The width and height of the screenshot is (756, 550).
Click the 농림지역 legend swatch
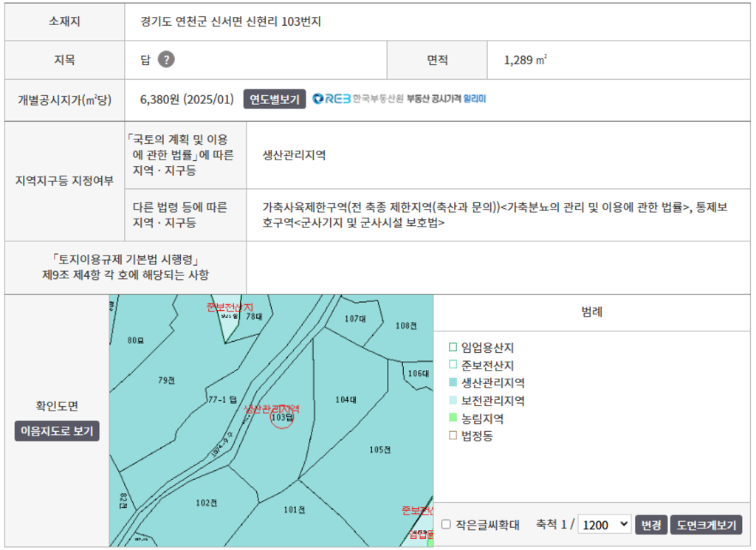click(453, 417)
